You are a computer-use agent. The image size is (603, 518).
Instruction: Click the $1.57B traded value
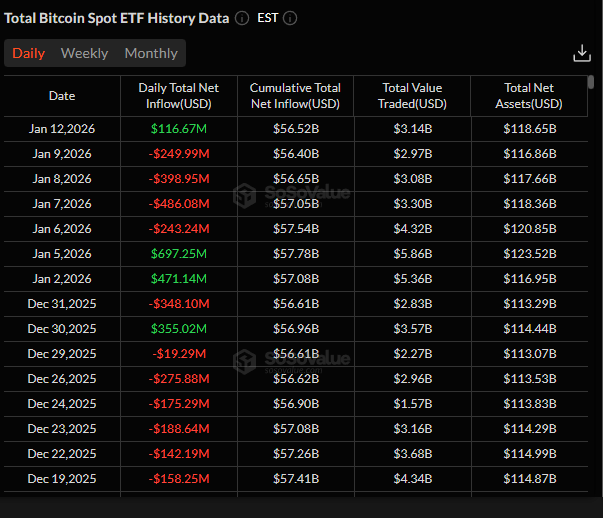[x=413, y=404]
